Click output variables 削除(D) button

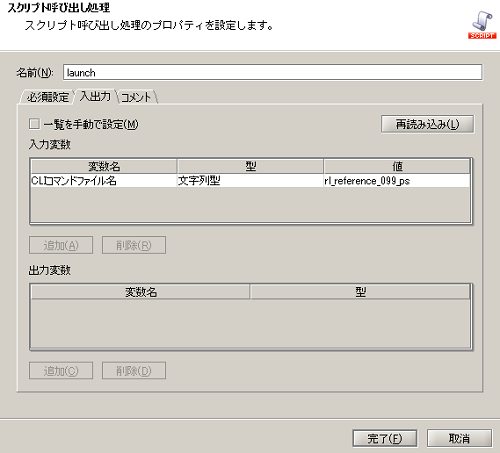click(134, 371)
